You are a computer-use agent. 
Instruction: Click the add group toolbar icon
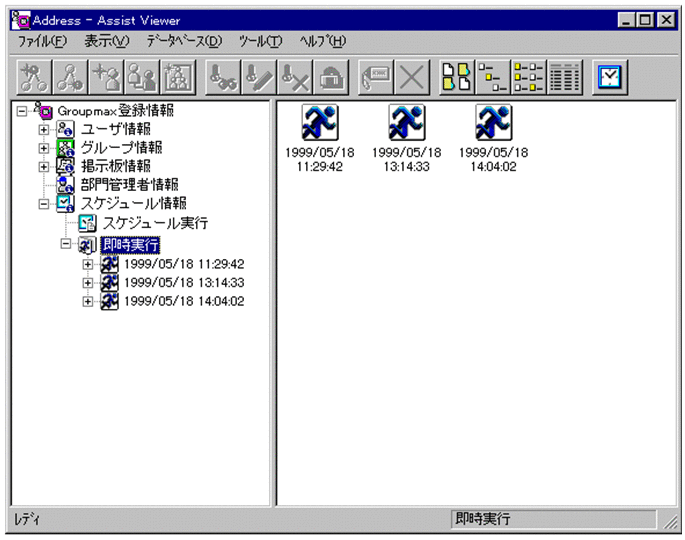click(178, 77)
